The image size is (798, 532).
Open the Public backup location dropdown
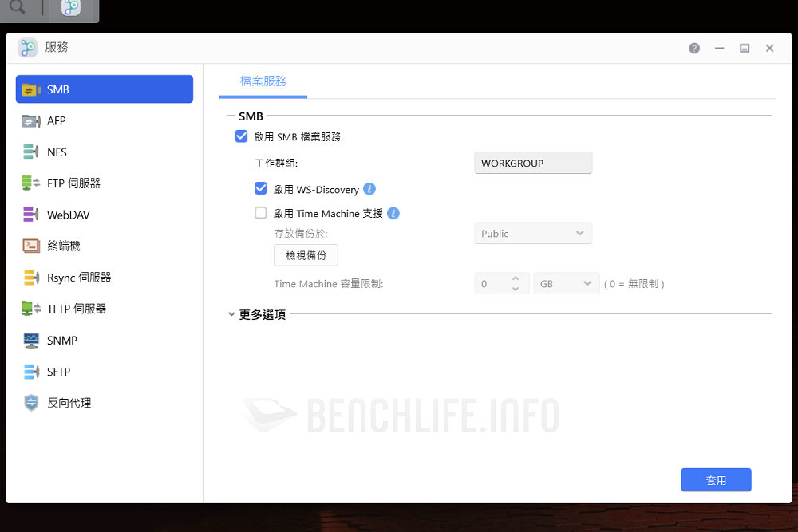[x=533, y=234]
